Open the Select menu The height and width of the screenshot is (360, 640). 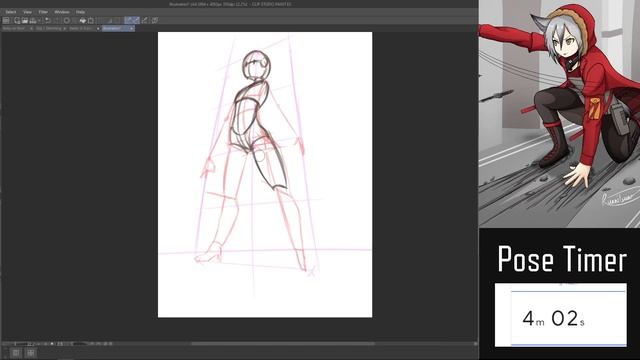click(11, 12)
